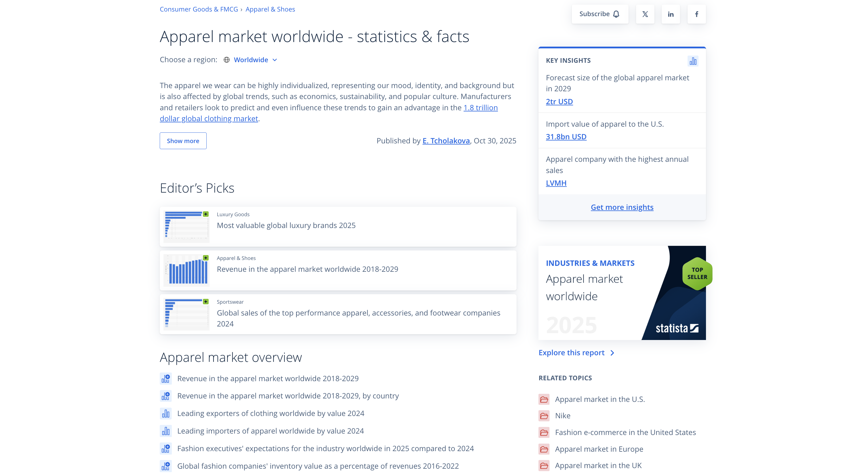Click the Subscribe button
The height and width of the screenshot is (475, 868).
[599, 14]
